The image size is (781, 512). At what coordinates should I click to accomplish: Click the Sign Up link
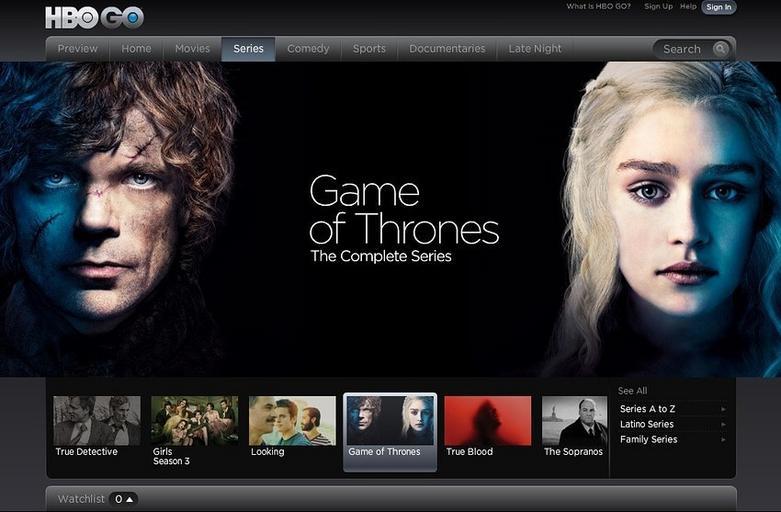(658, 6)
